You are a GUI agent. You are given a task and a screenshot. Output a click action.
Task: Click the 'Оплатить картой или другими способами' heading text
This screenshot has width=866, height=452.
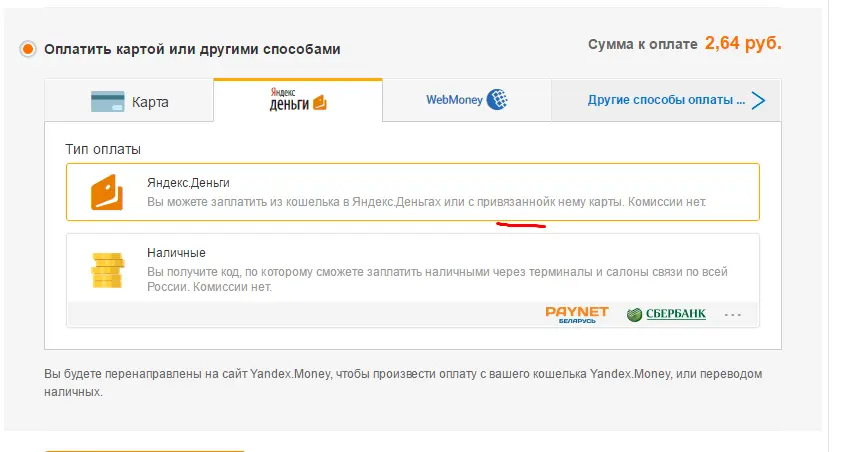coord(192,49)
